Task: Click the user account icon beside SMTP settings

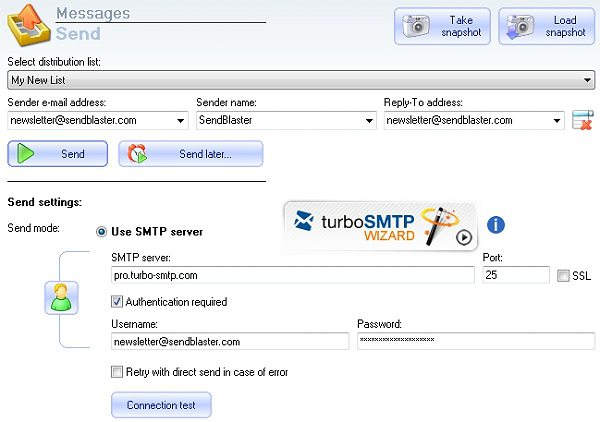Action: click(61, 298)
